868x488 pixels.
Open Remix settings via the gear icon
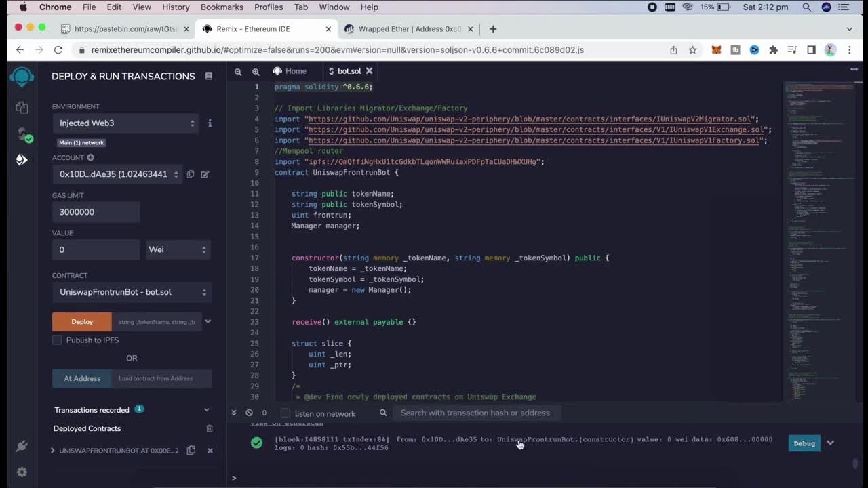click(21, 472)
